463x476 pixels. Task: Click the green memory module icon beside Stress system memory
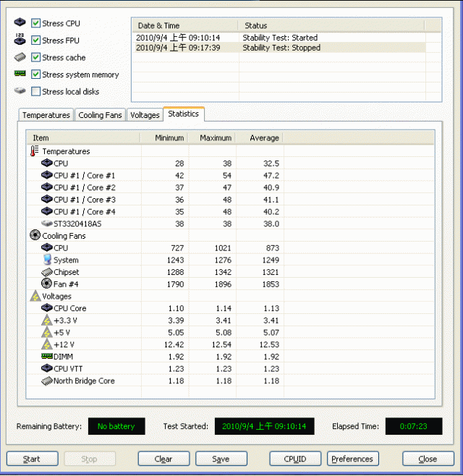[20, 74]
